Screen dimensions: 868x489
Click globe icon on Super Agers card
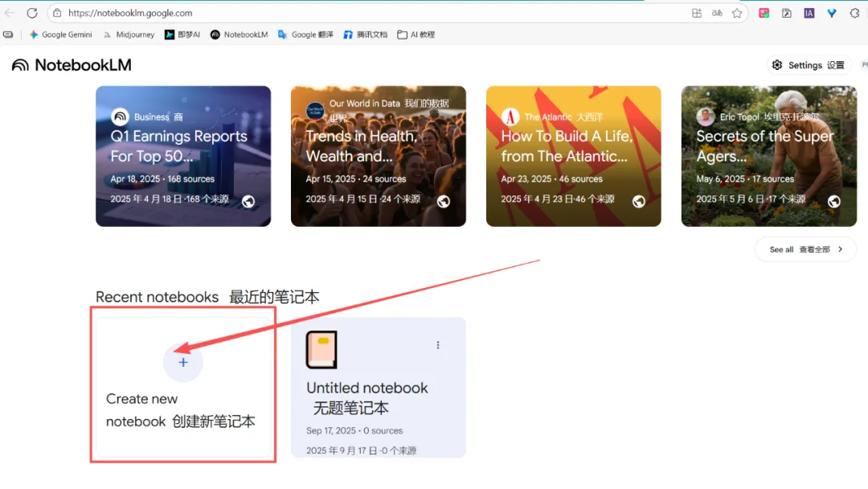tap(834, 202)
